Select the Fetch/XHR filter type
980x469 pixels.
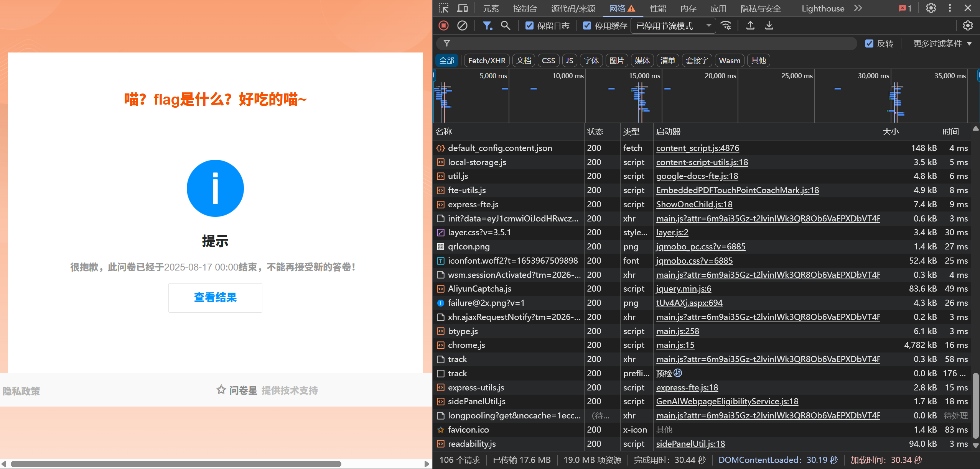point(486,61)
